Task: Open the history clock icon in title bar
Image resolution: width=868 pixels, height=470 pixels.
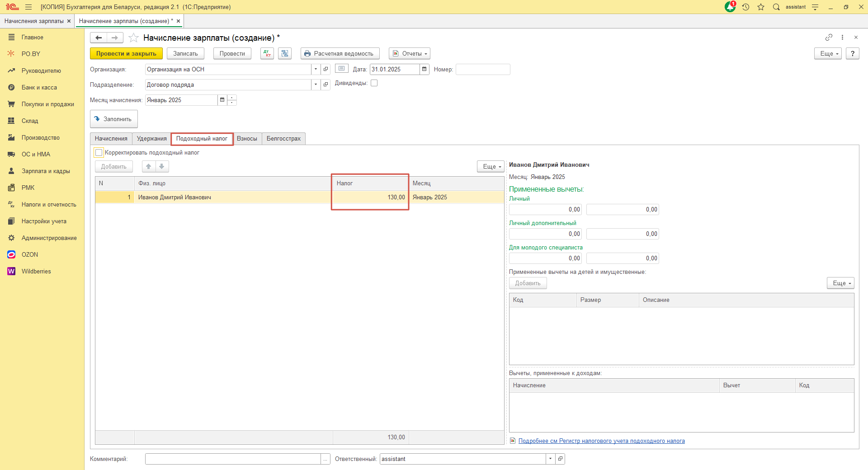Action: [x=746, y=7]
